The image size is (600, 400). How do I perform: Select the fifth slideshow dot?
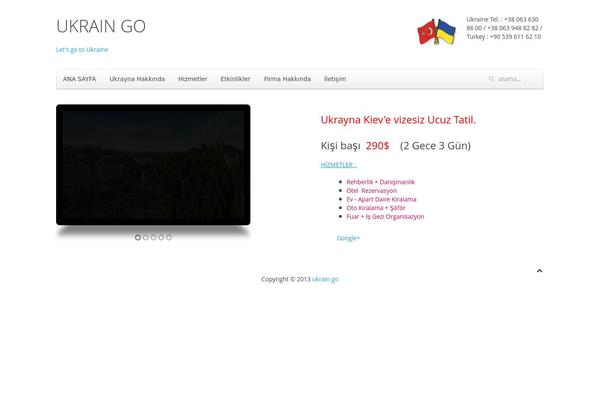(x=169, y=237)
